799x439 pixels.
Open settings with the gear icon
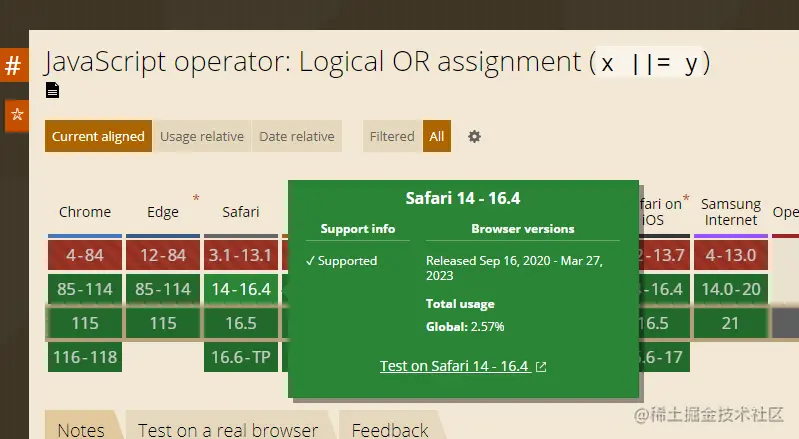[474, 136]
